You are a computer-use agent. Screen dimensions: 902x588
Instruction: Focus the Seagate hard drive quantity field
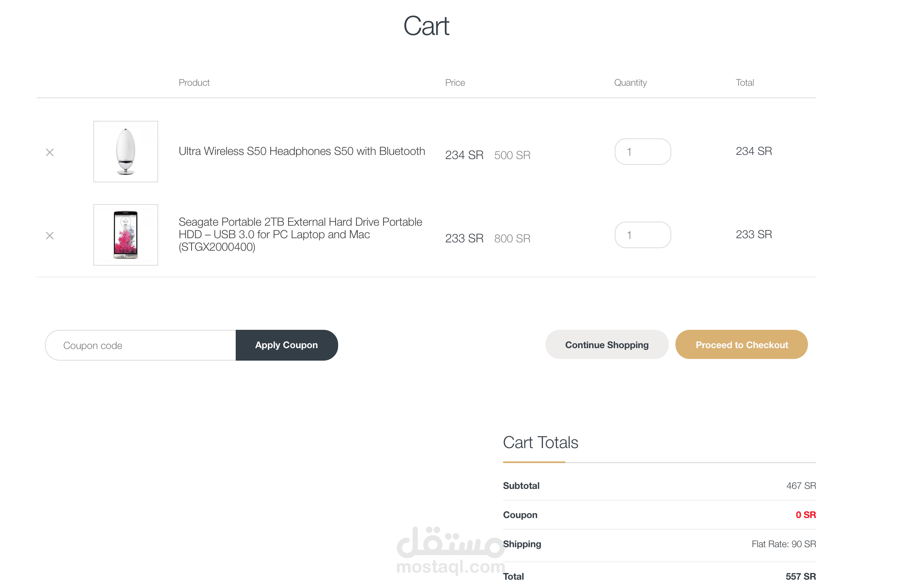(x=642, y=235)
